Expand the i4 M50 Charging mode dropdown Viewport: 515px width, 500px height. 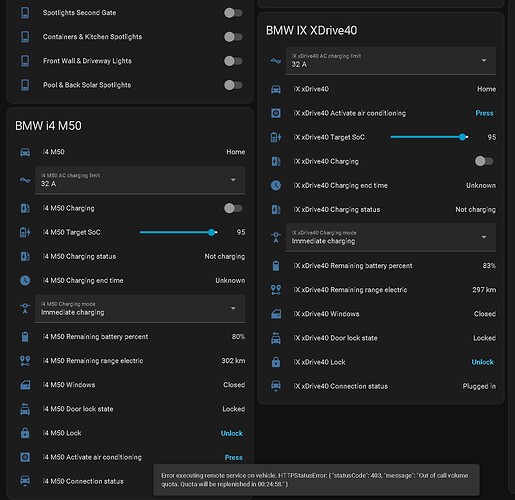pyautogui.click(x=140, y=308)
